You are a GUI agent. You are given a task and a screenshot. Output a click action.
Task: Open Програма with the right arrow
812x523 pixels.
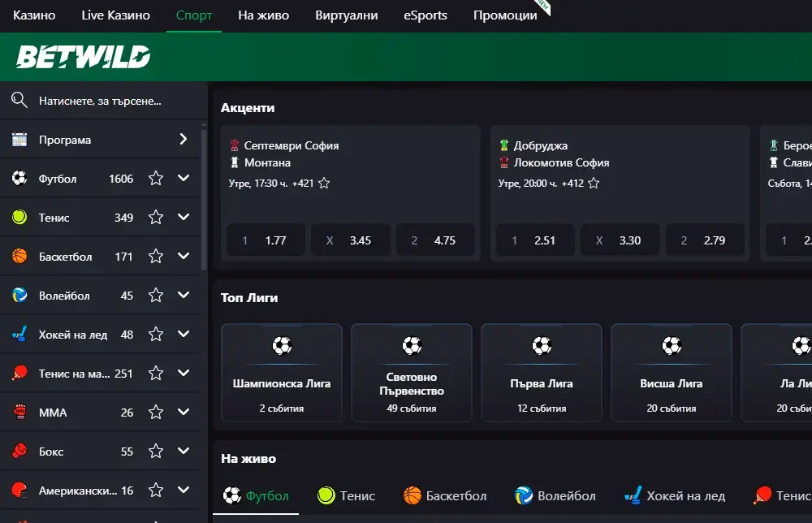(x=184, y=139)
